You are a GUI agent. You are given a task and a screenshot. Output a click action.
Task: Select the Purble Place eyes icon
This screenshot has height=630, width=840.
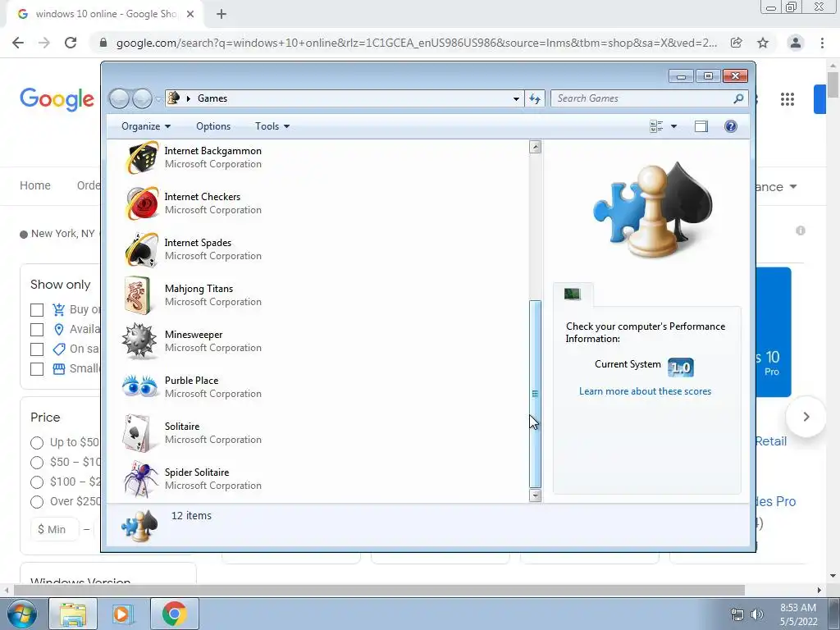click(139, 387)
